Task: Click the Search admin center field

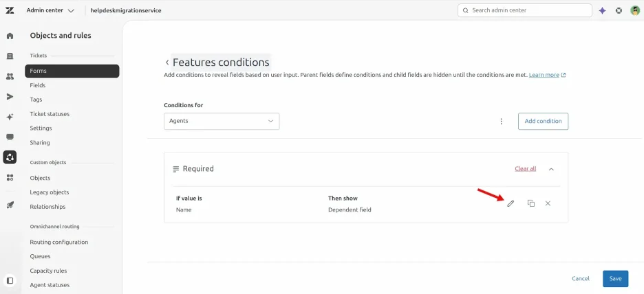Action: [x=524, y=11]
